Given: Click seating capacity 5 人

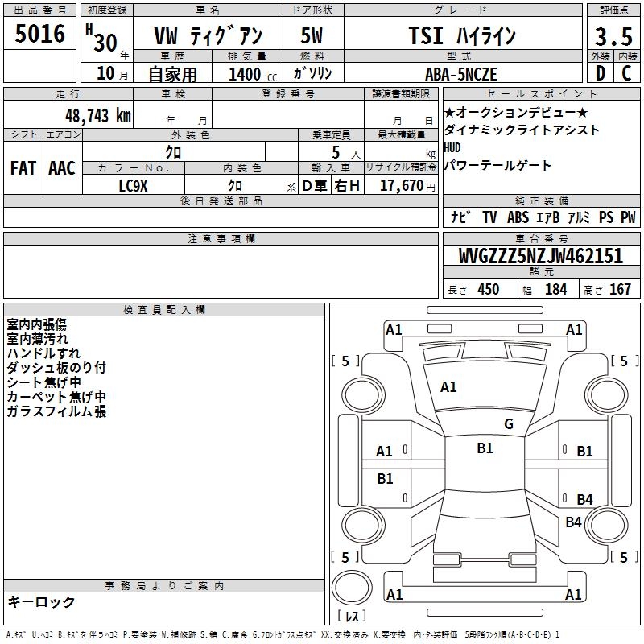Looking at the screenshot, I should [346, 153].
